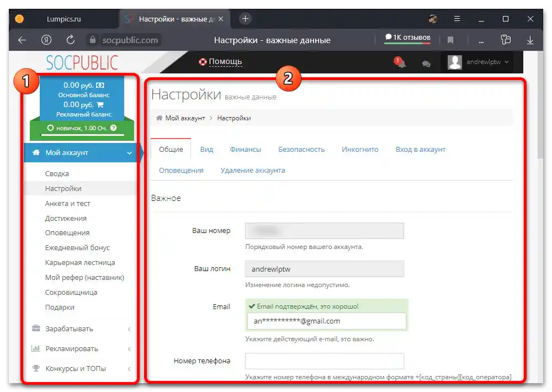Click the padlock site security icon

point(93,40)
